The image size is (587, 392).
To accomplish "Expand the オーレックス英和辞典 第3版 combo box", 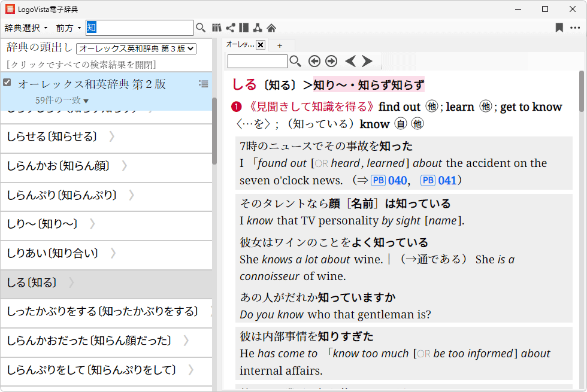I will [x=137, y=48].
